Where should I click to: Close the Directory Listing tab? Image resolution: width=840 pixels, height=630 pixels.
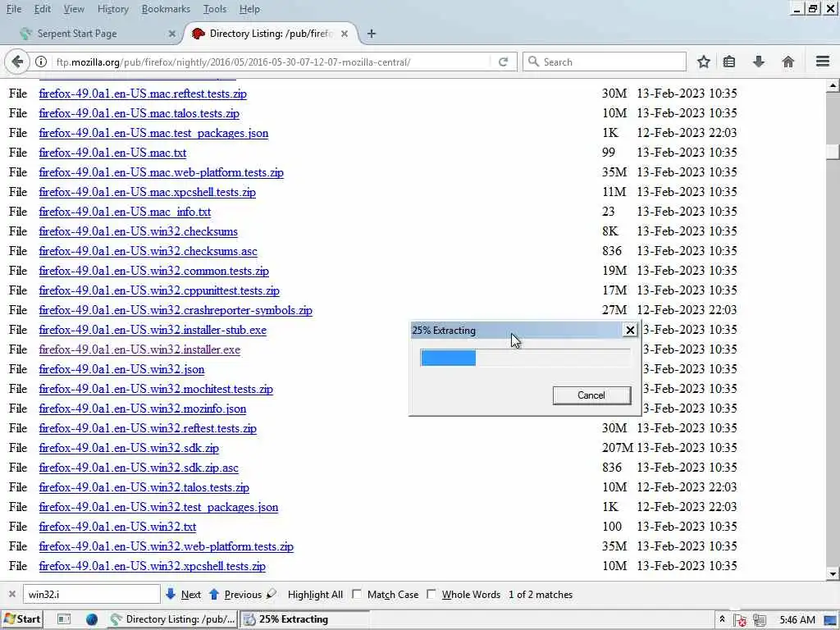click(x=345, y=34)
